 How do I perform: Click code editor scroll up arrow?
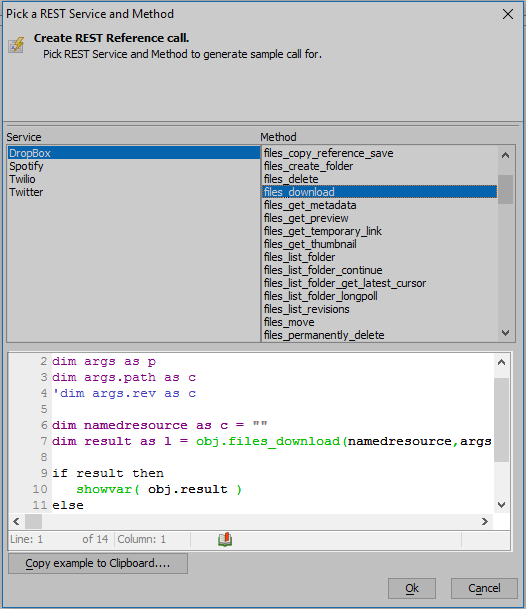[502, 362]
